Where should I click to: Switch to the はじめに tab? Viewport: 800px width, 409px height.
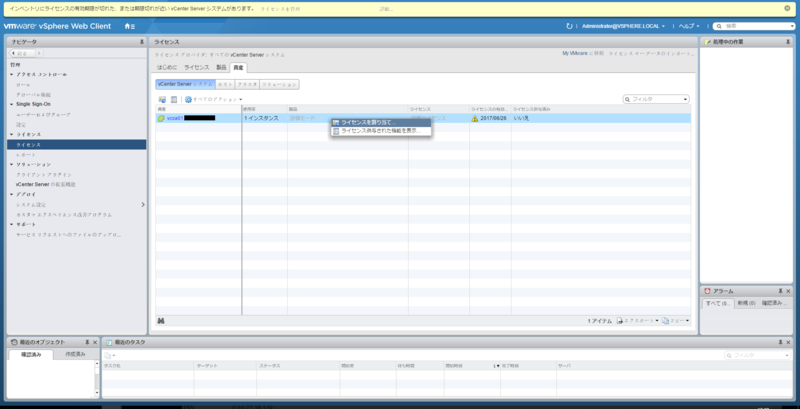167,67
